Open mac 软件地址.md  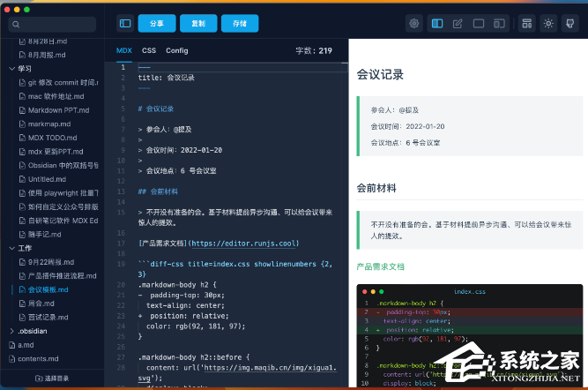click(52, 96)
